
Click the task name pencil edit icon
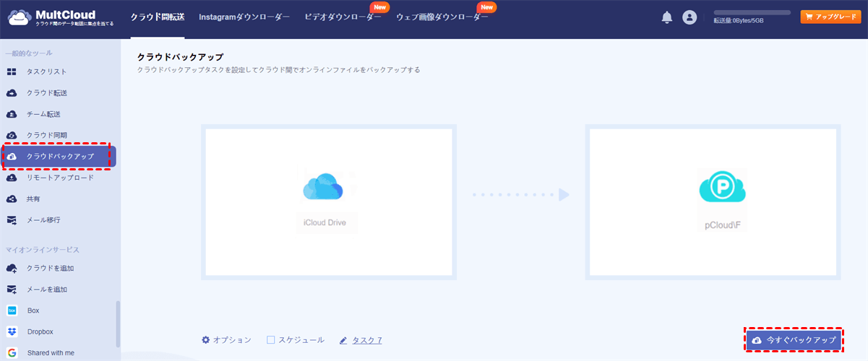click(x=343, y=339)
